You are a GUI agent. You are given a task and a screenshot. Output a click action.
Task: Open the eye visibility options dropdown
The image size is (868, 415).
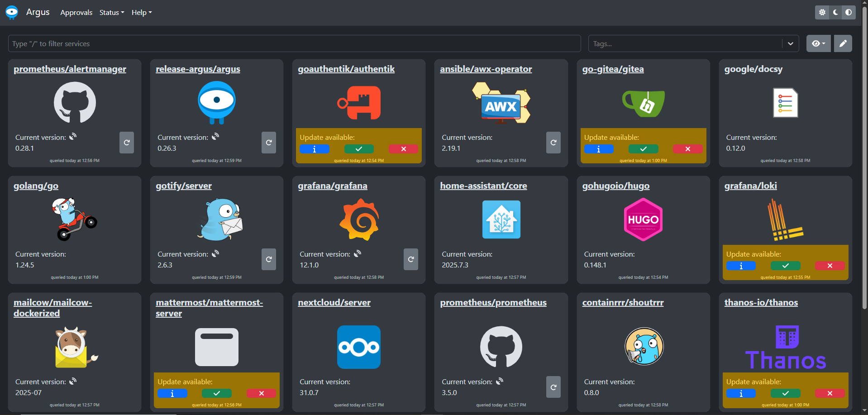click(x=818, y=43)
